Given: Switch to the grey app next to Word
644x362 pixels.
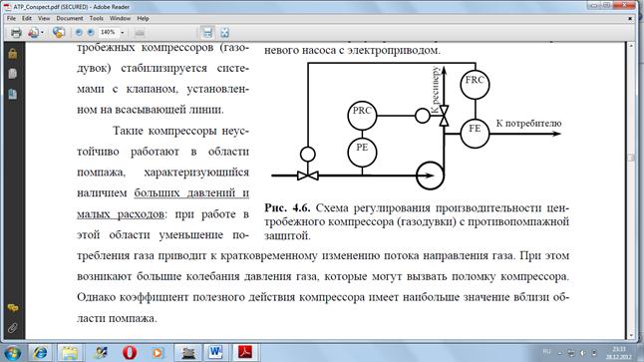Looking at the screenshot, I should (x=188, y=353).
